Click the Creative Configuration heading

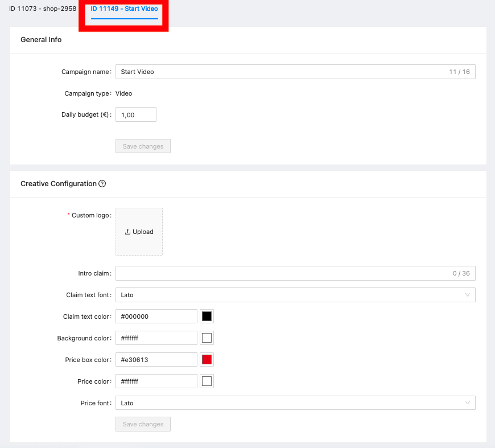pyautogui.click(x=59, y=183)
